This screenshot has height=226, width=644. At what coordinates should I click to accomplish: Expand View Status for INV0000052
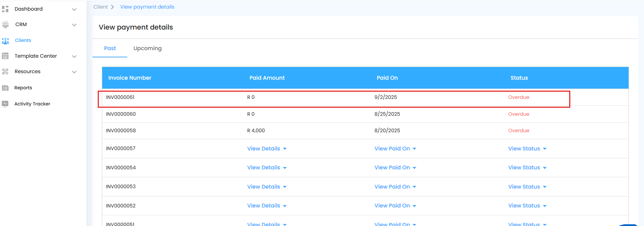click(x=527, y=206)
